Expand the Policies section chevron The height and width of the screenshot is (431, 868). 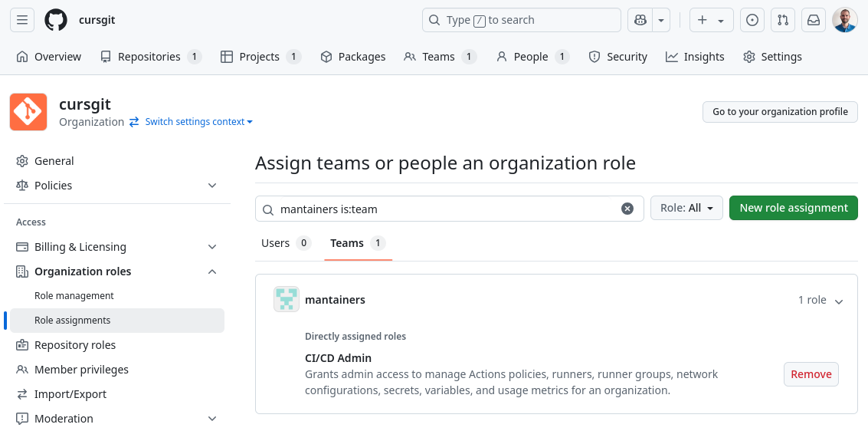point(212,186)
